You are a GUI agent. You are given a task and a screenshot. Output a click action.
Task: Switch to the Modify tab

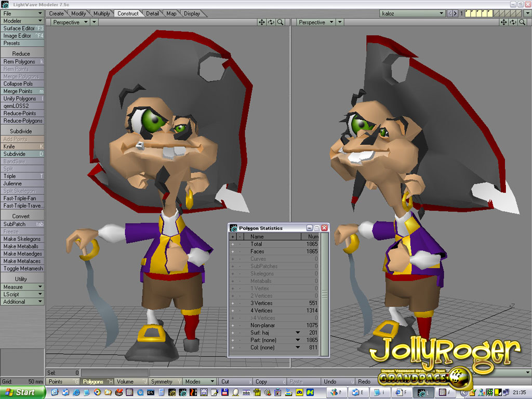pyautogui.click(x=78, y=14)
